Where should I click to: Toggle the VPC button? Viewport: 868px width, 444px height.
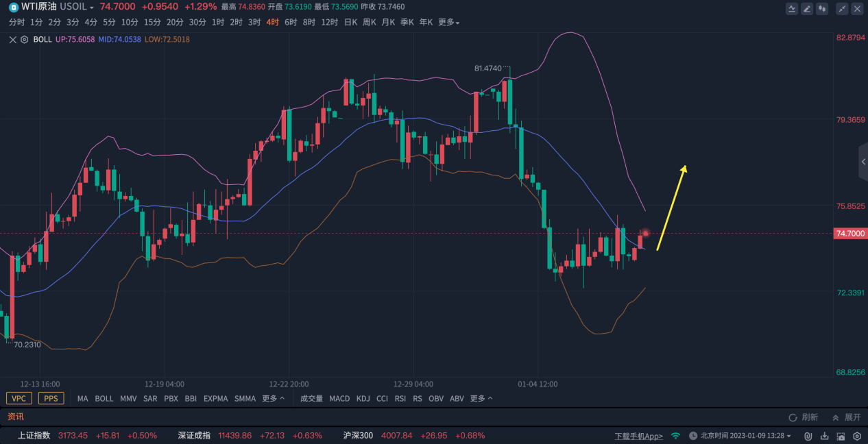19,398
